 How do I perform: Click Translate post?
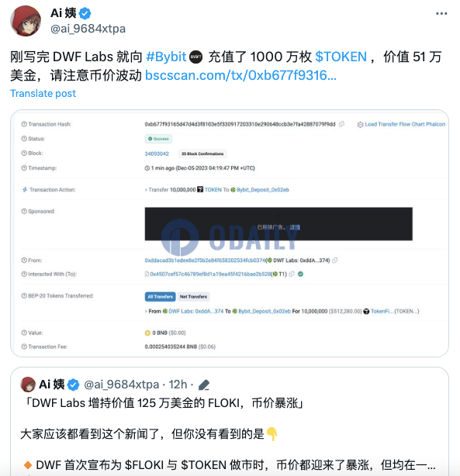point(43,94)
